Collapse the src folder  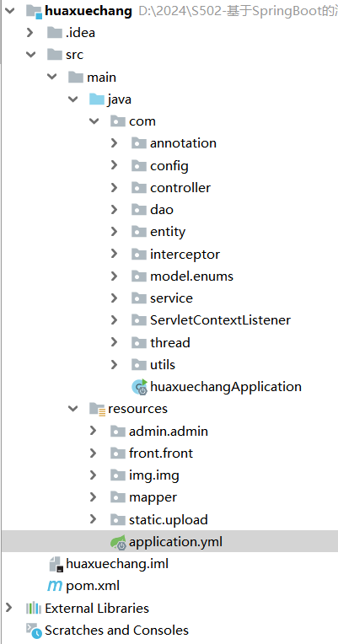coord(30,55)
